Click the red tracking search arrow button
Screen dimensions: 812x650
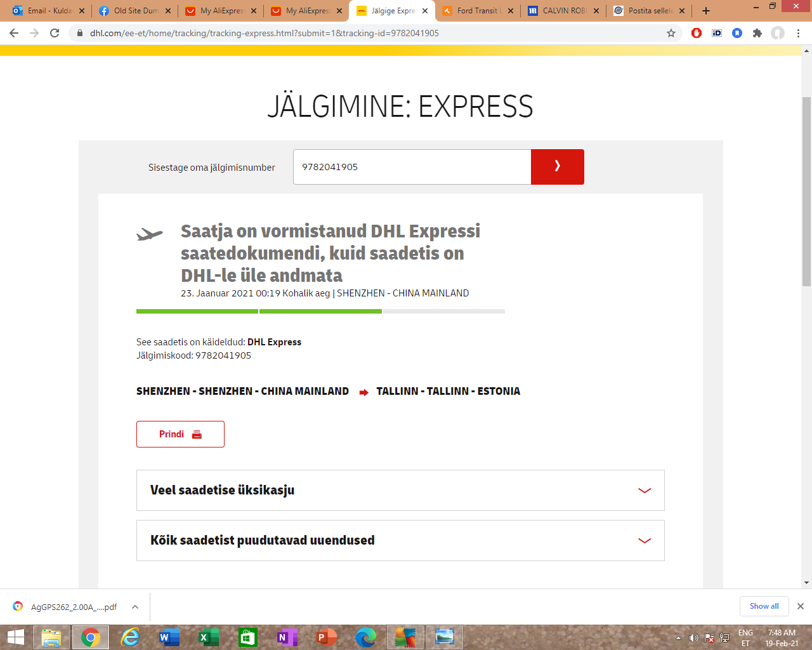pyautogui.click(x=557, y=167)
